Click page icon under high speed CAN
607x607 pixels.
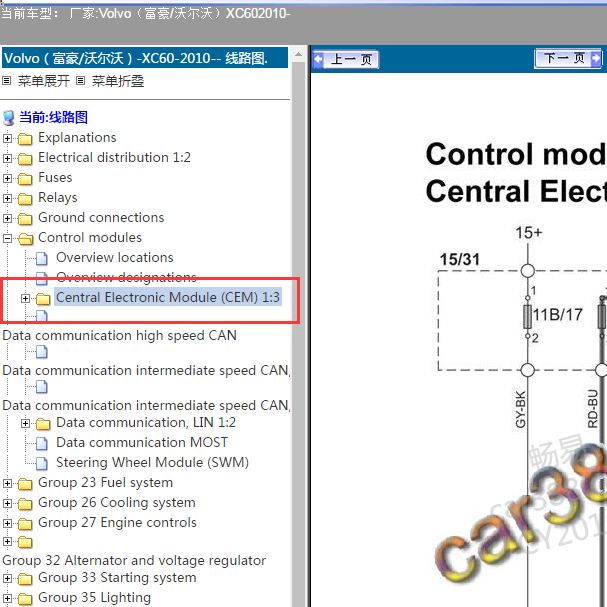click(x=42, y=352)
